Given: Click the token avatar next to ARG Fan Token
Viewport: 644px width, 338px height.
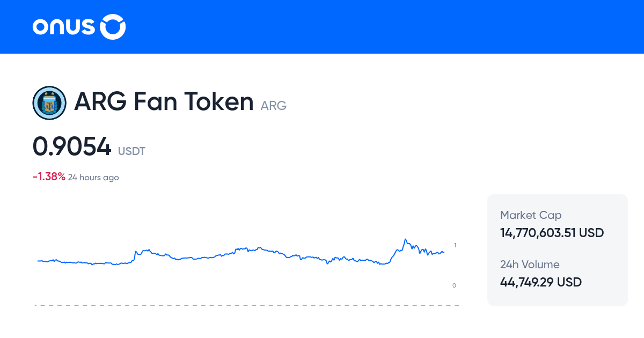Looking at the screenshot, I should pos(49,102).
